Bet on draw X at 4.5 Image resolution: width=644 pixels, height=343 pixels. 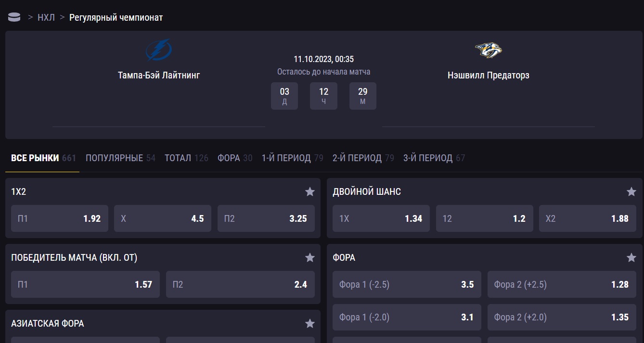[163, 218]
